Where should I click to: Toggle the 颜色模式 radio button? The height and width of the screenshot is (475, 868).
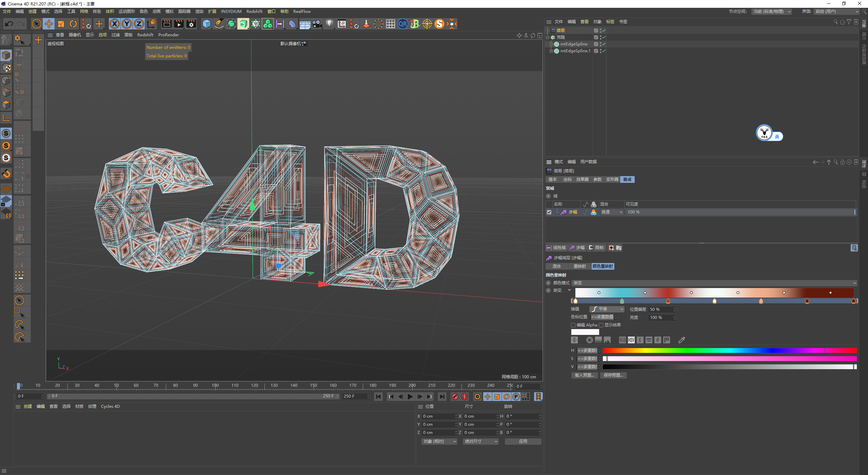tap(548, 283)
